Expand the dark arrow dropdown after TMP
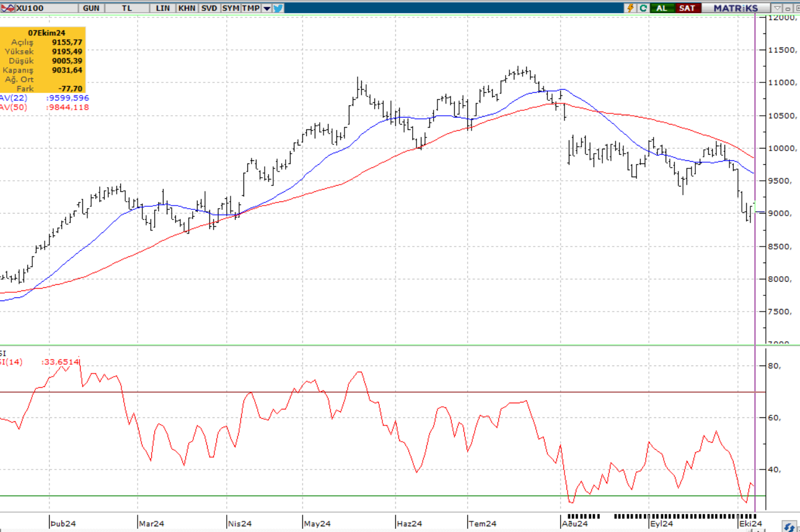The image size is (800, 532). pyautogui.click(x=266, y=8)
